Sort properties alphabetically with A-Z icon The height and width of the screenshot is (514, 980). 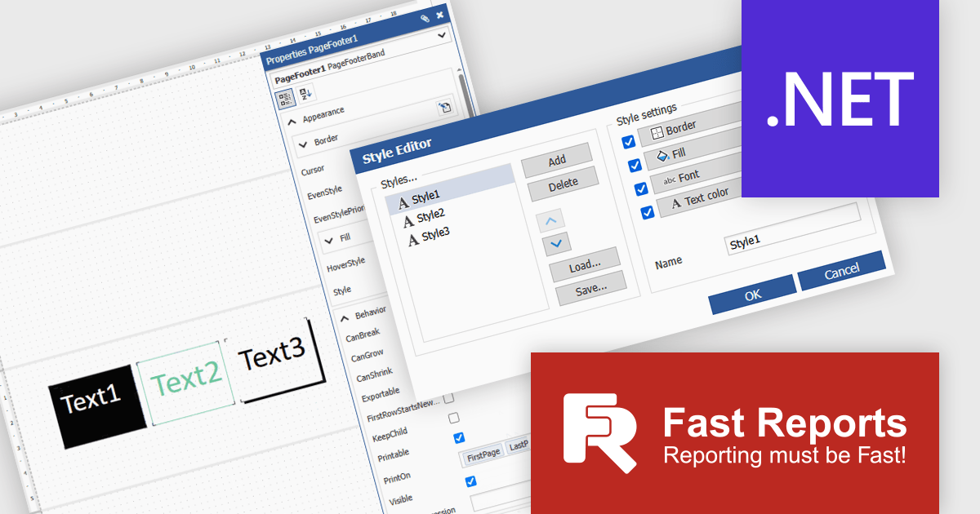[305, 94]
